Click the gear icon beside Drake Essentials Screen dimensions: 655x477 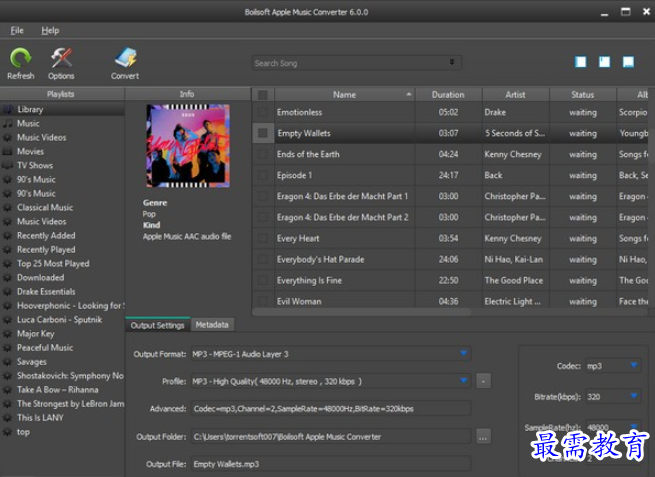(x=7, y=292)
